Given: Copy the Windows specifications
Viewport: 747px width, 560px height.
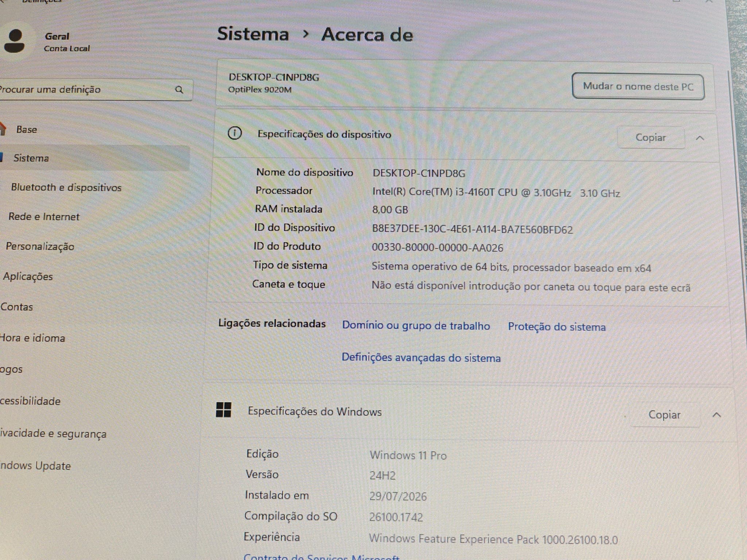Looking at the screenshot, I should (x=665, y=415).
